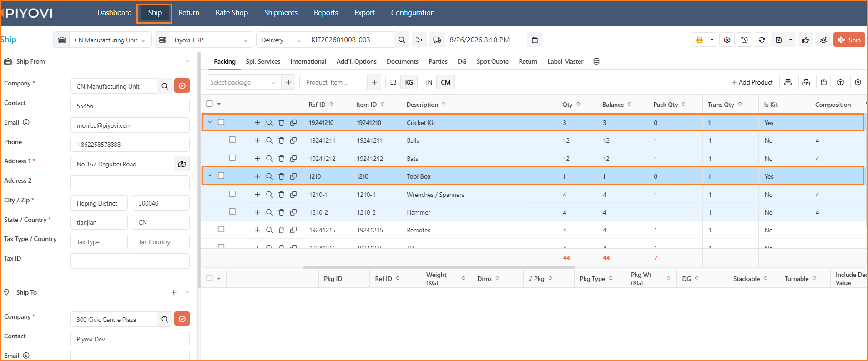Click the database icon after Label Master

point(596,61)
